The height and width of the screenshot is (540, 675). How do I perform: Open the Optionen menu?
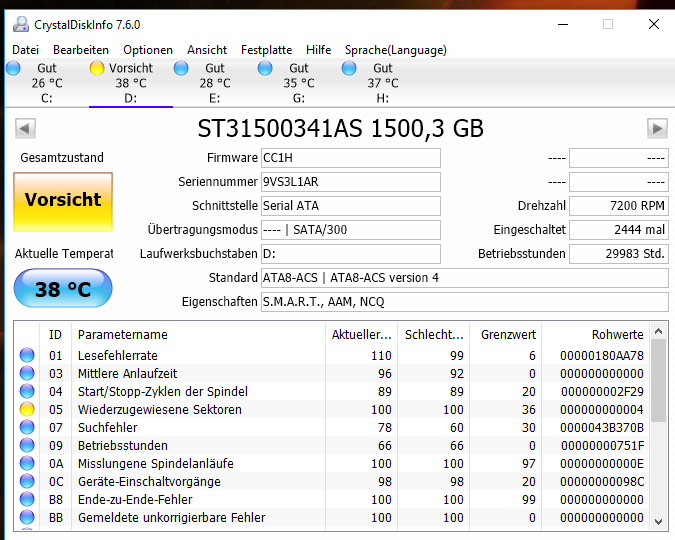click(148, 50)
